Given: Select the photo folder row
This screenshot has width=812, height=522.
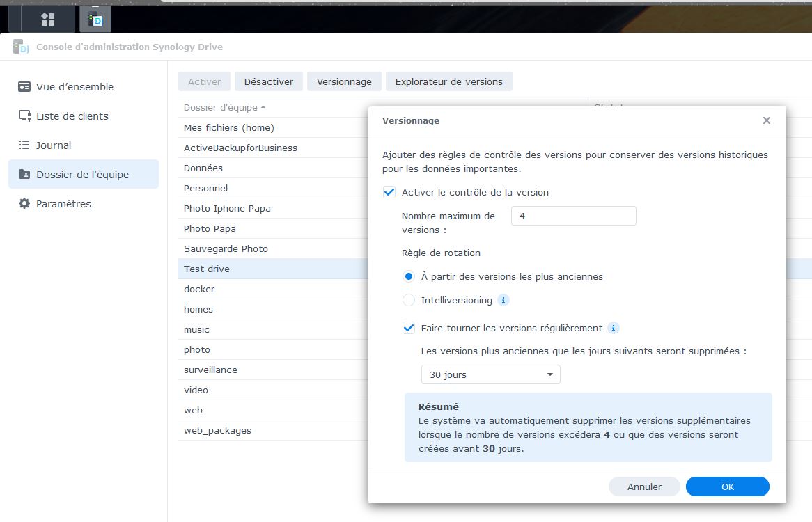Looking at the screenshot, I should (x=274, y=349).
